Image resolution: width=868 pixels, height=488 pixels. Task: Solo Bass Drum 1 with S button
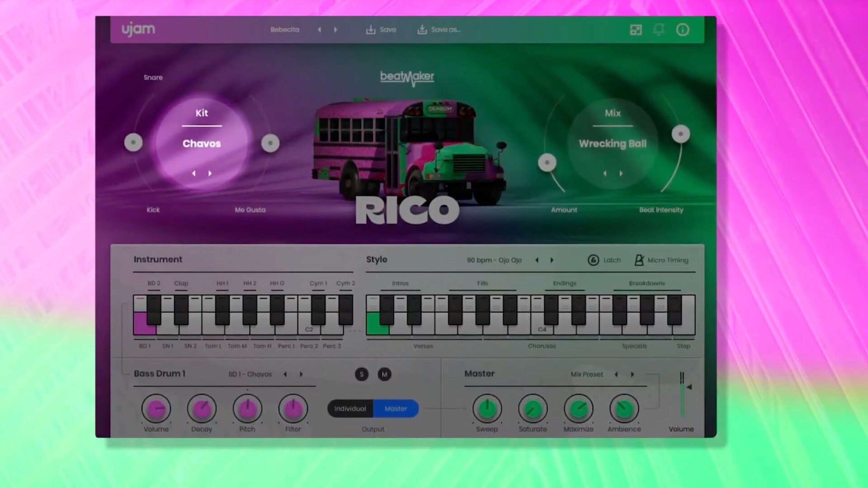pos(362,374)
